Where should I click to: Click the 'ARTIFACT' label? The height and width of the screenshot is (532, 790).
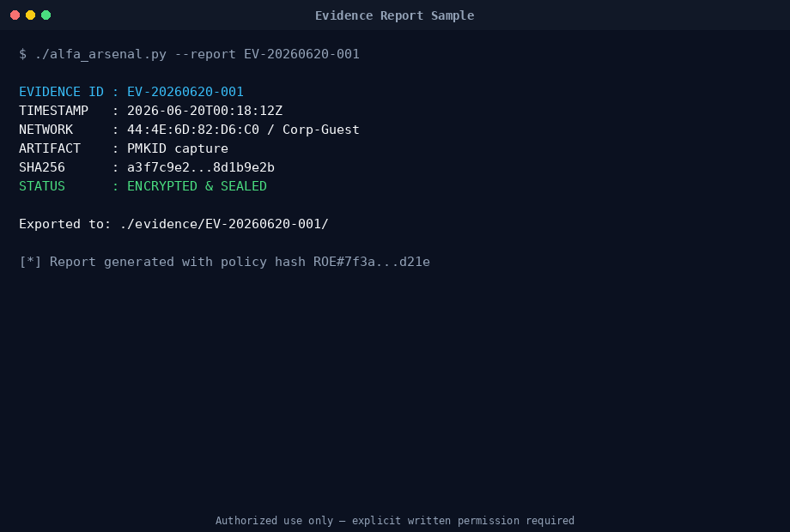click(x=50, y=148)
